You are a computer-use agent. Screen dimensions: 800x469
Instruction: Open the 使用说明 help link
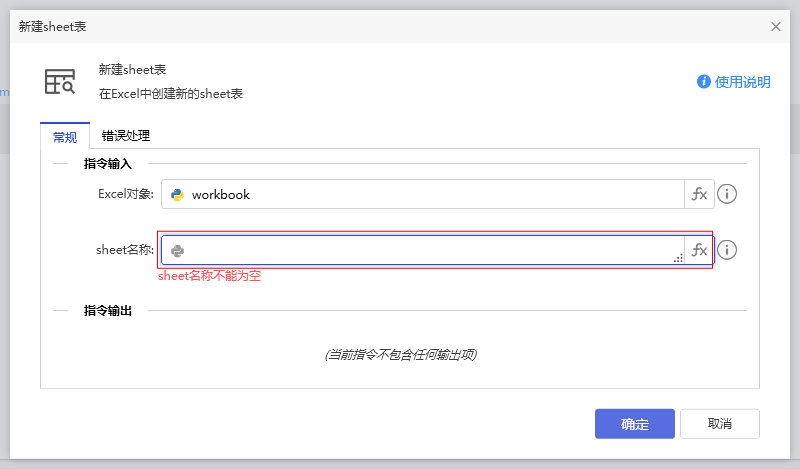click(743, 82)
